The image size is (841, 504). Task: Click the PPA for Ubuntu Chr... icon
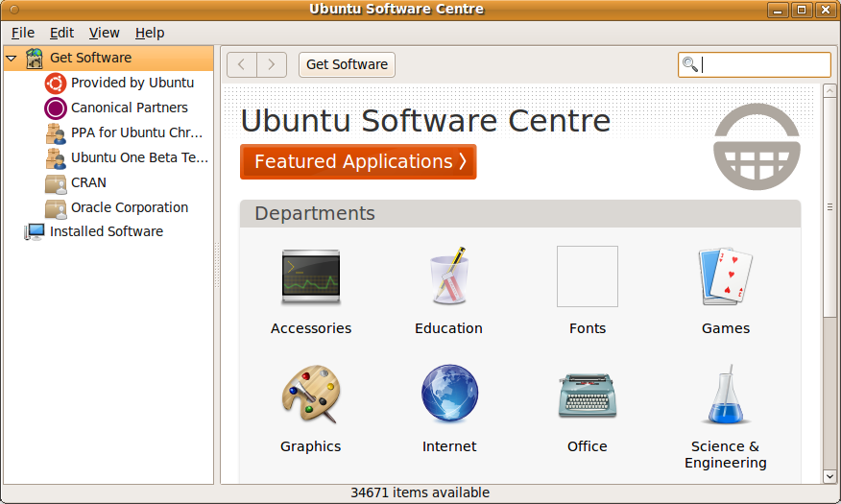(56, 133)
